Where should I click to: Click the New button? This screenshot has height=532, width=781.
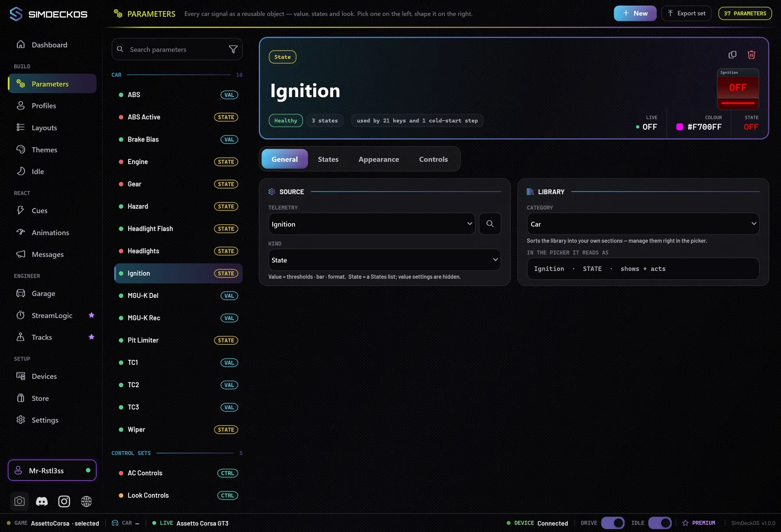[x=635, y=13]
